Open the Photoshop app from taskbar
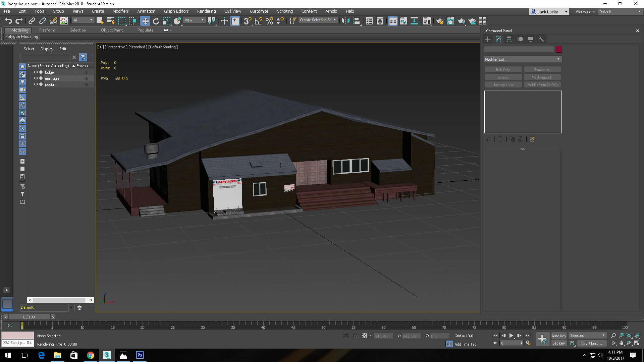The image size is (644, 362). point(140,355)
